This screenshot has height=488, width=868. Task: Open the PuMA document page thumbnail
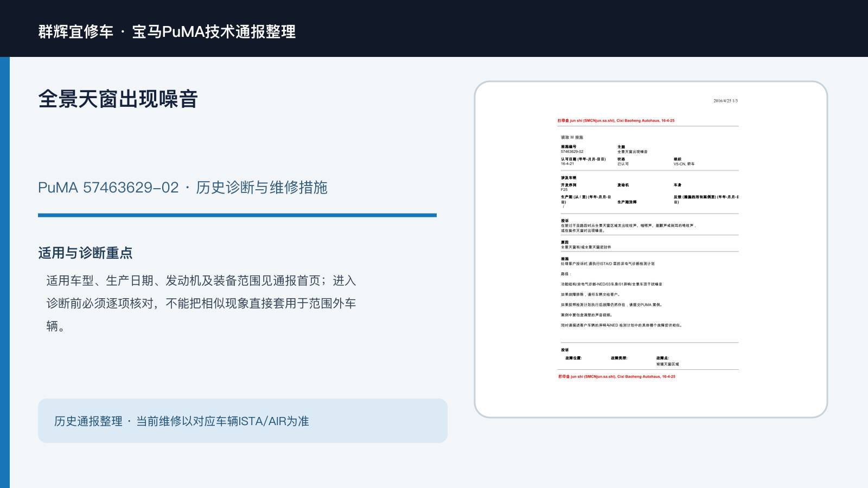(651, 249)
